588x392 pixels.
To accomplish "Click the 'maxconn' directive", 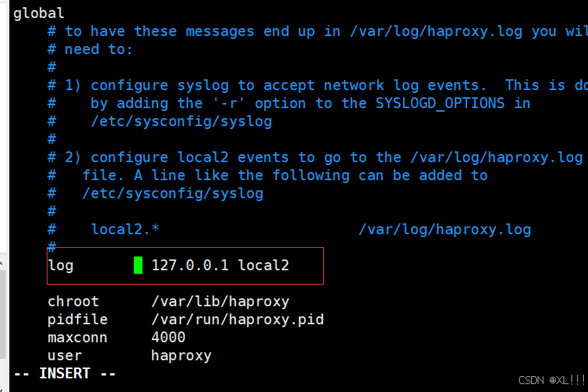I will point(78,337).
